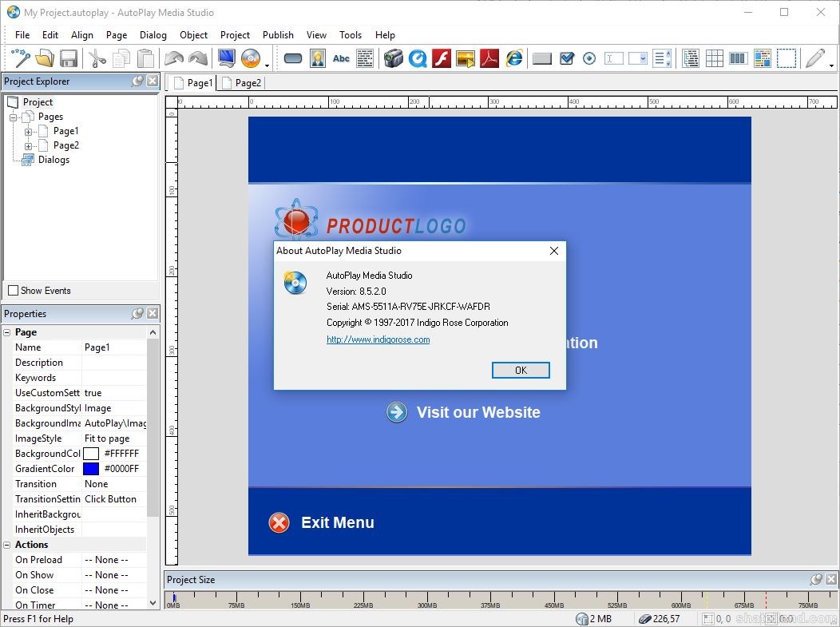
Task: Click the Paste clipboard toolbar icon
Action: [145, 58]
